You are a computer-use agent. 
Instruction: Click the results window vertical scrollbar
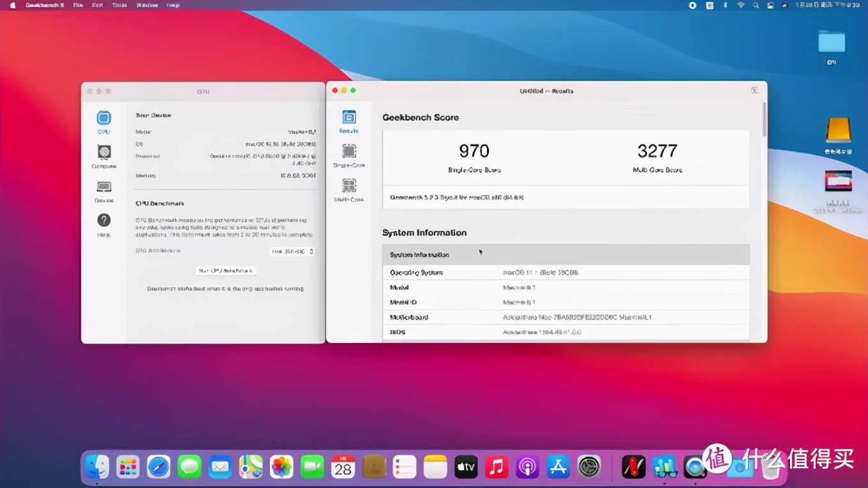point(764,119)
